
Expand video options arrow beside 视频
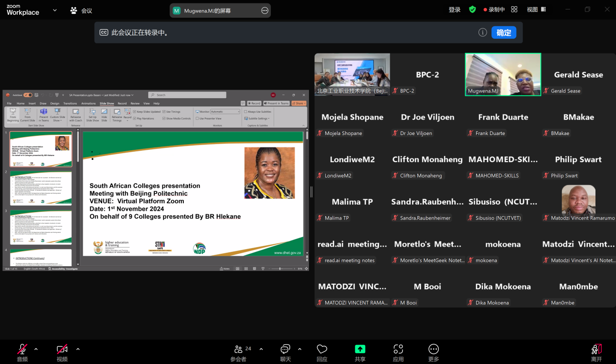[x=78, y=349]
